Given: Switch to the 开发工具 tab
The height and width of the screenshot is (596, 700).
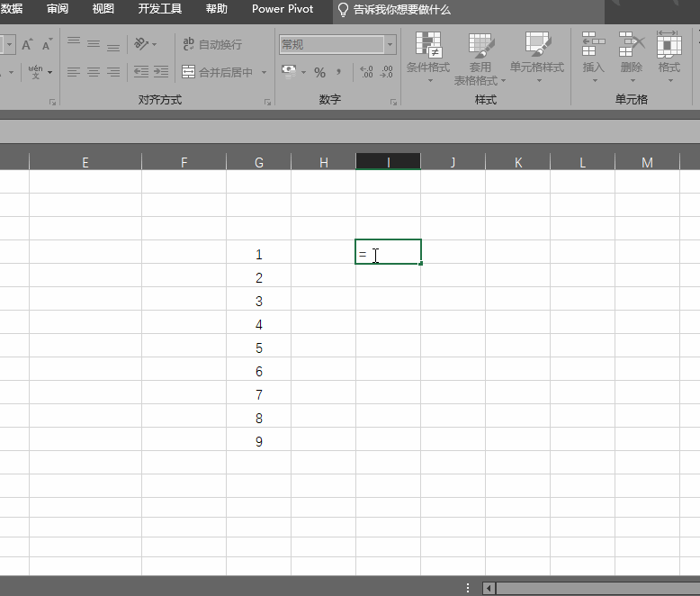Looking at the screenshot, I should click(x=160, y=9).
